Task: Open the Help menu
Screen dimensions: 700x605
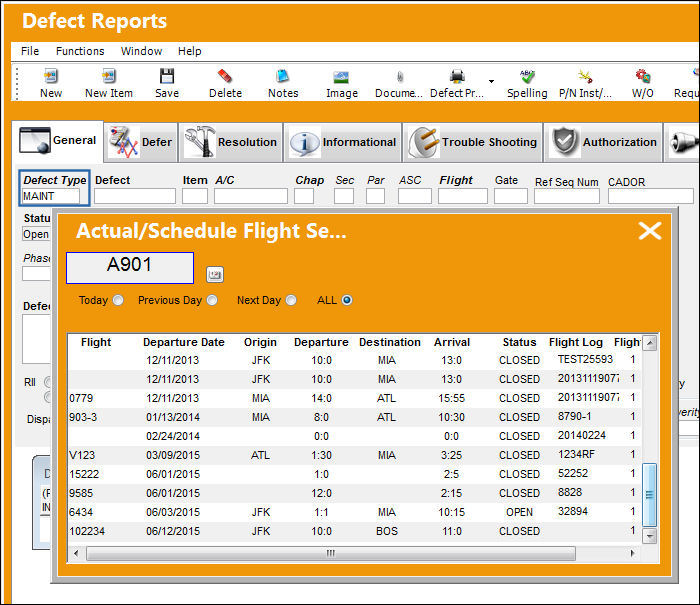Action: (189, 51)
